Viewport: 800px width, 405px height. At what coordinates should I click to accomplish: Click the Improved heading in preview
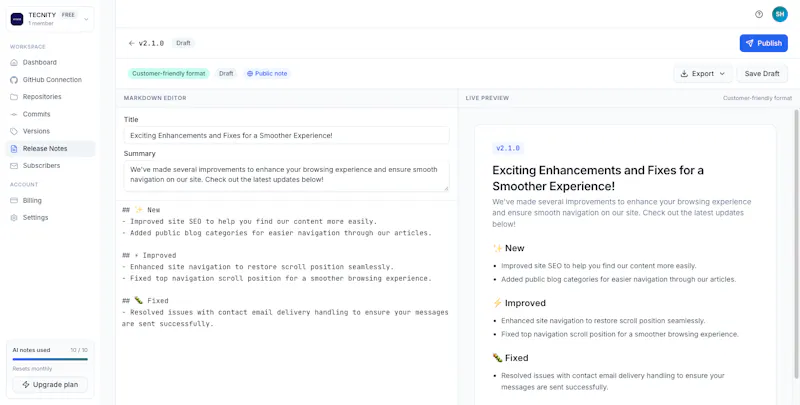519,303
